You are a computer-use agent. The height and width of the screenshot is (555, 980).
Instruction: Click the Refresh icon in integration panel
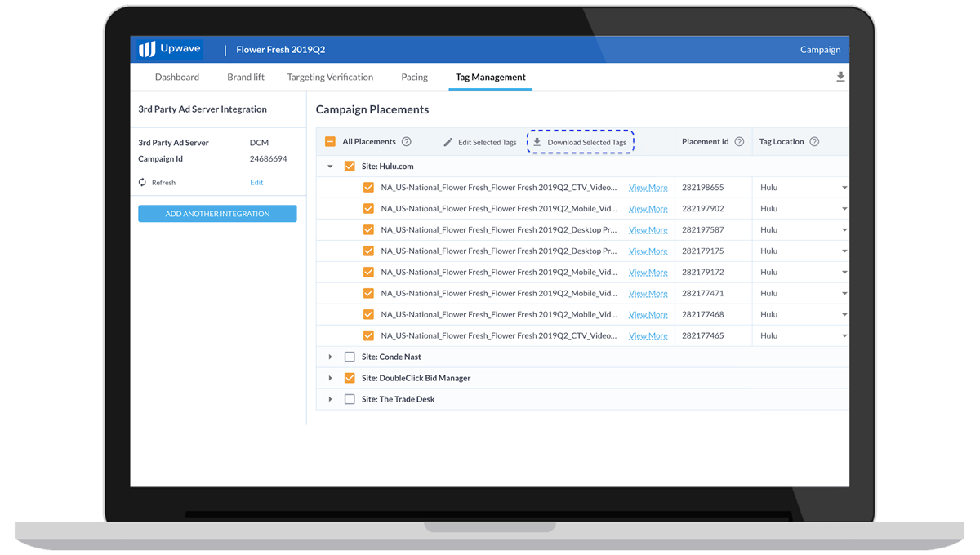pos(142,182)
